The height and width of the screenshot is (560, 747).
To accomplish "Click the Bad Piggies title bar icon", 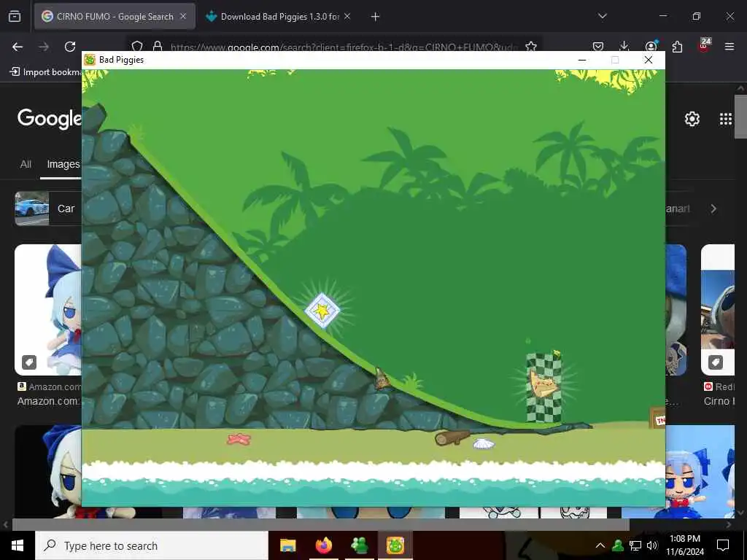I will point(90,60).
